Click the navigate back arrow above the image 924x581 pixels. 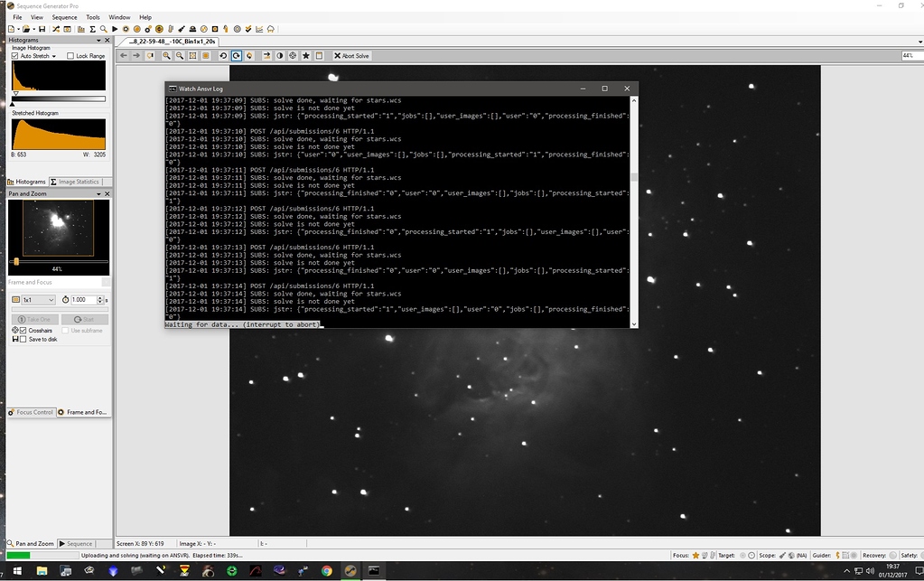pos(123,55)
